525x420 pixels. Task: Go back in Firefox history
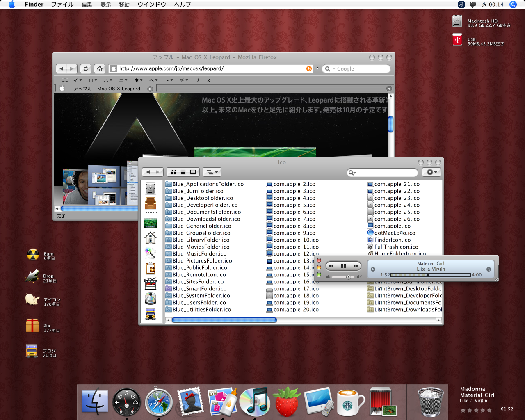[62, 68]
